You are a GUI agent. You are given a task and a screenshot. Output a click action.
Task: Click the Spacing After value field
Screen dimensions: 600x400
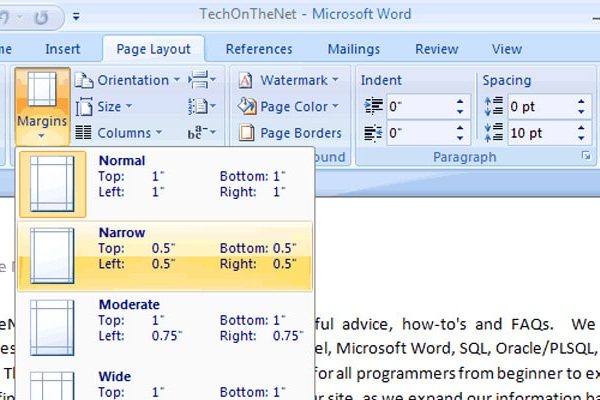[541, 133]
